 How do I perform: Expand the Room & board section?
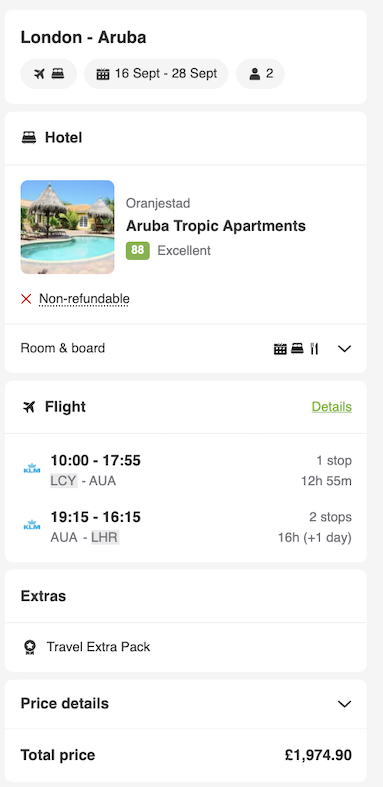click(186, 348)
